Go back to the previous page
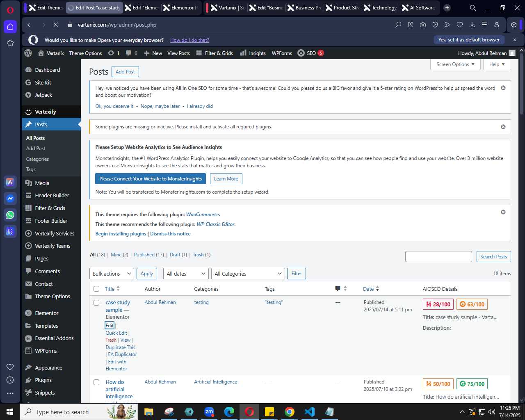The width and height of the screenshot is (525, 420). [x=29, y=25]
